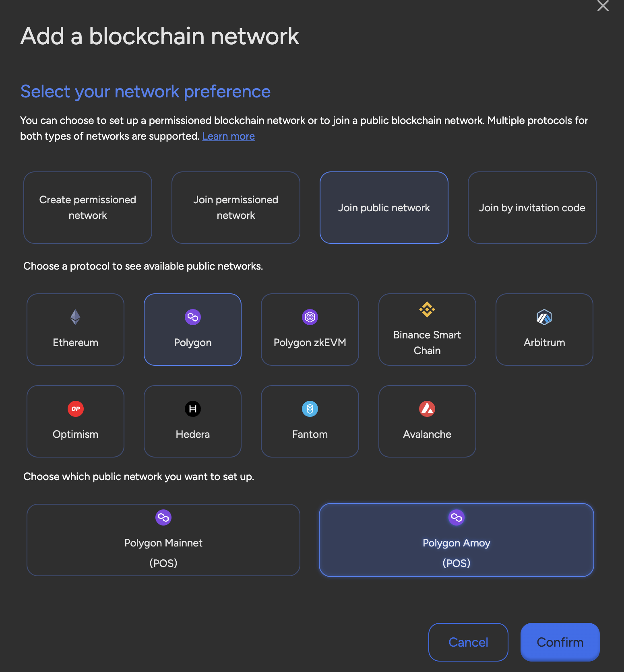Screen dimensions: 624x672
Task: Click the Polygon Amoy logo icon
Action: coord(456,517)
